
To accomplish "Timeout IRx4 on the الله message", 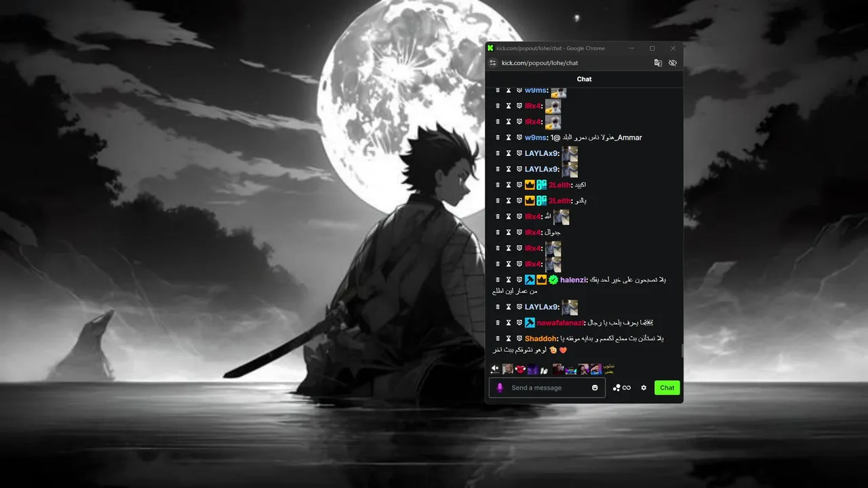I will (x=509, y=217).
